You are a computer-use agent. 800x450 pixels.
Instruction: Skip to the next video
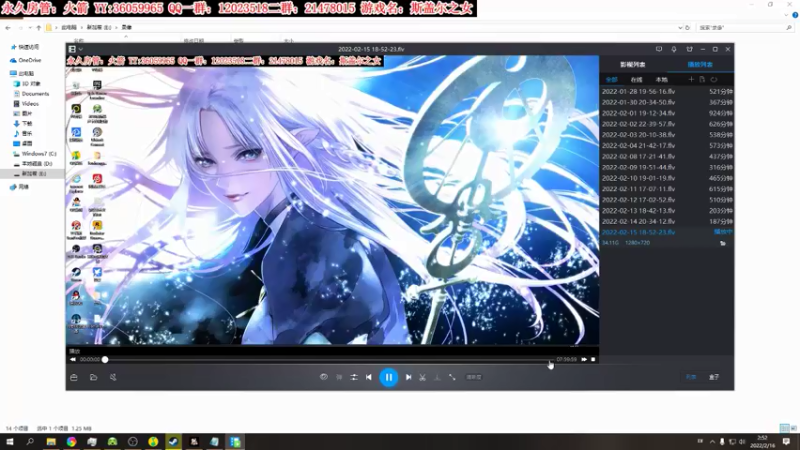coord(408,378)
